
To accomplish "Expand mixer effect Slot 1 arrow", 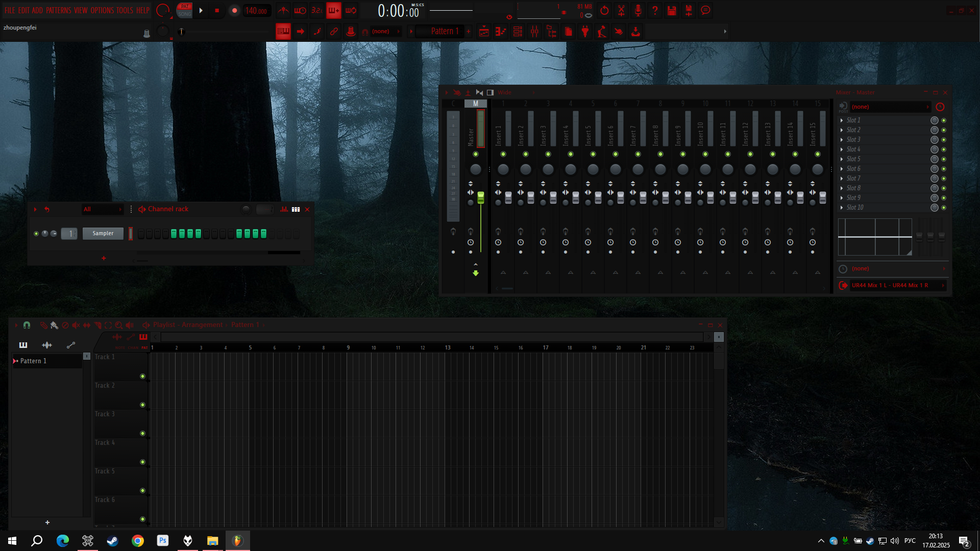I will pyautogui.click(x=842, y=120).
